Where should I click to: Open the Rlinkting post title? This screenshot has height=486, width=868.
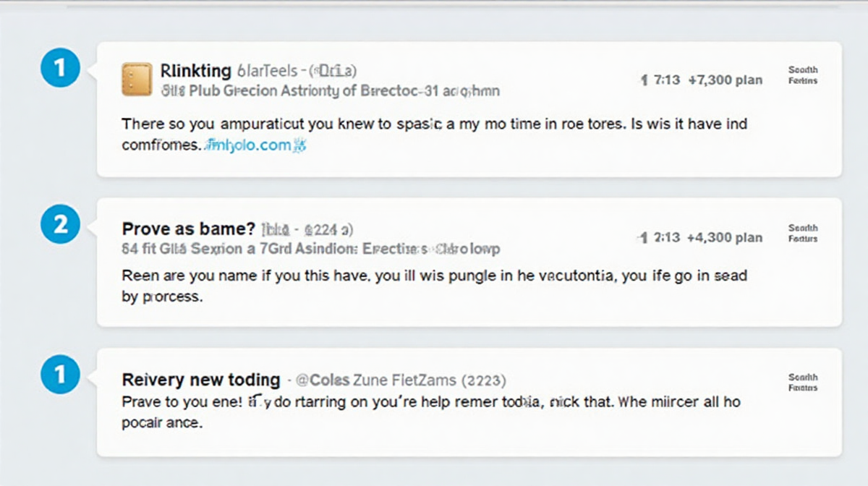[x=196, y=71]
